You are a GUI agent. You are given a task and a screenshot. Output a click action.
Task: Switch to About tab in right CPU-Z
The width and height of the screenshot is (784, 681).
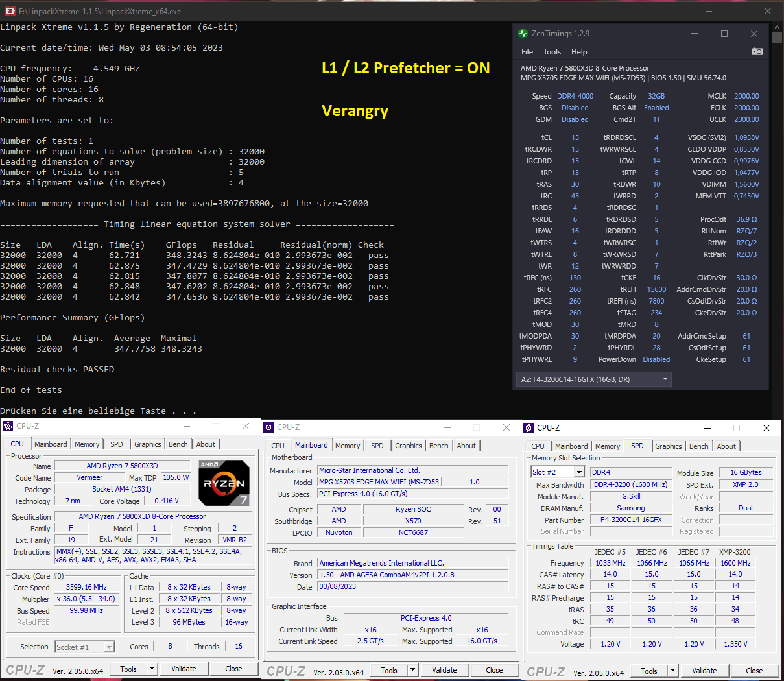[726, 446]
